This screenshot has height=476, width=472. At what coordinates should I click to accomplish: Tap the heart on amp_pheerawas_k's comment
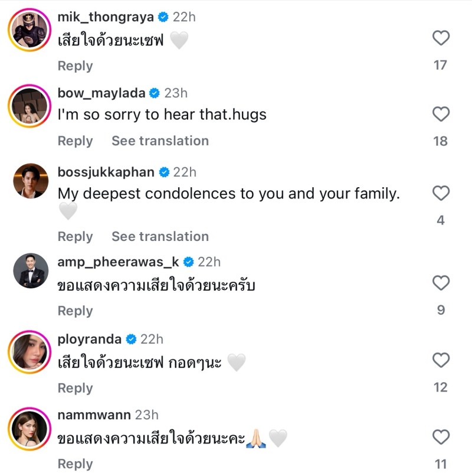[441, 283]
